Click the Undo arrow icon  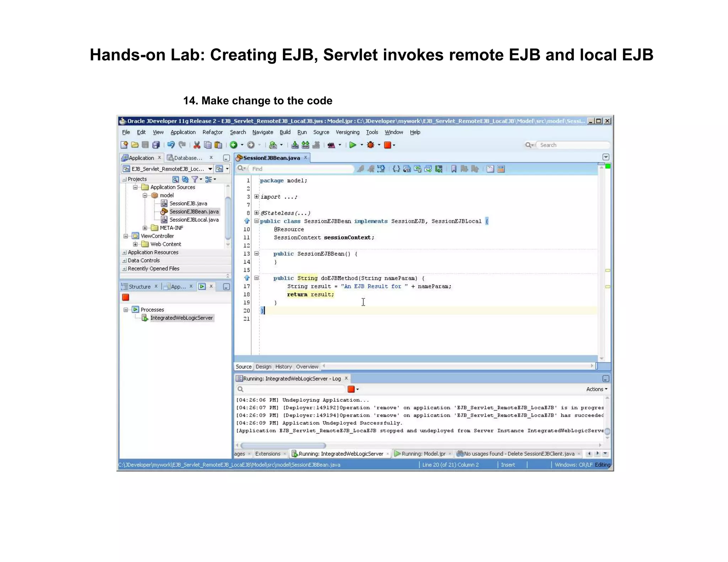point(171,145)
